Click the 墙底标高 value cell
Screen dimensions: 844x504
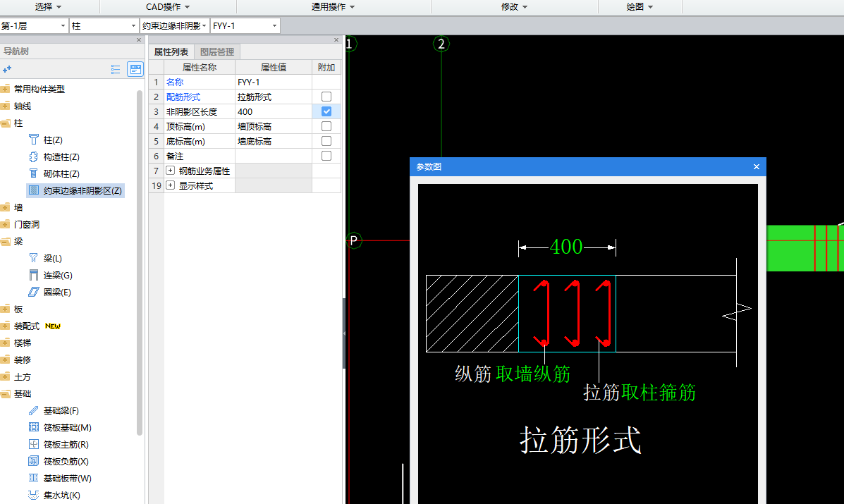[x=274, y=141]
